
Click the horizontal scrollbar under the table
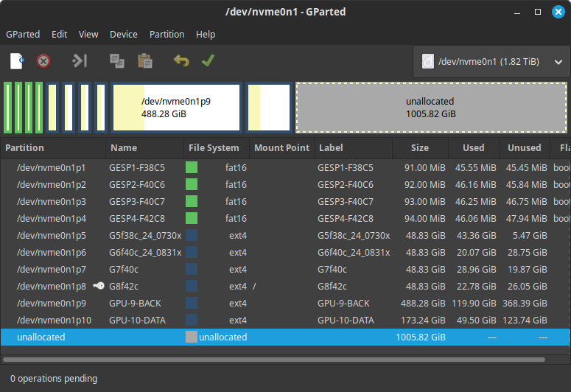(x=274, y=360)
